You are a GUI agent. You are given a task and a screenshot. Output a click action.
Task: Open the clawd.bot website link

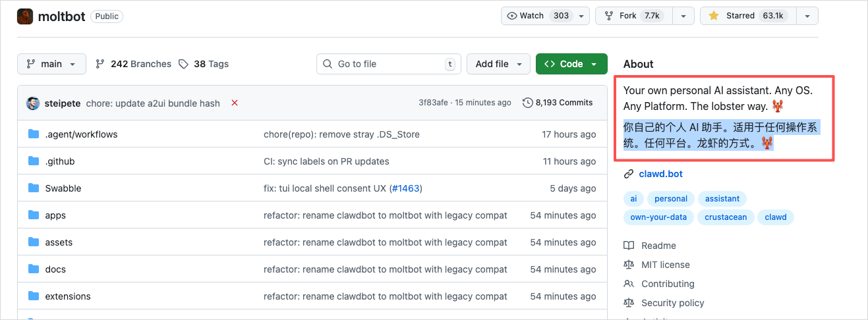pyautogui.click(x=660, y=174)
